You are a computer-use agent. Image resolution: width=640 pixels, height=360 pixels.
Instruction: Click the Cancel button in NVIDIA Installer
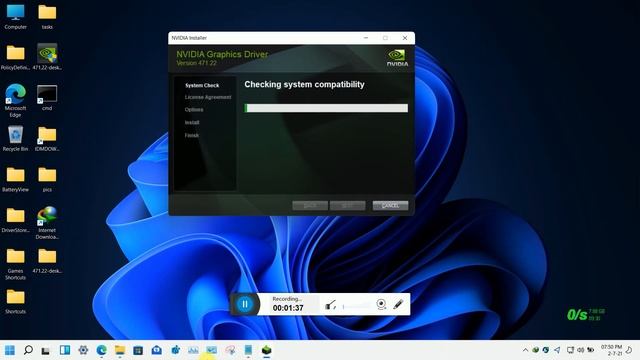(x=390, y=206)
